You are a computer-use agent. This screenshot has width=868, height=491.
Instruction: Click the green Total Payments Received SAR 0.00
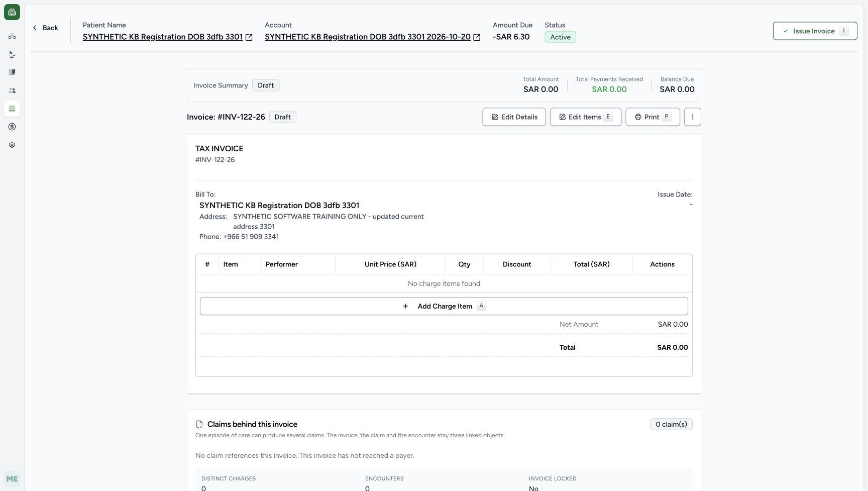coord(609,89)
